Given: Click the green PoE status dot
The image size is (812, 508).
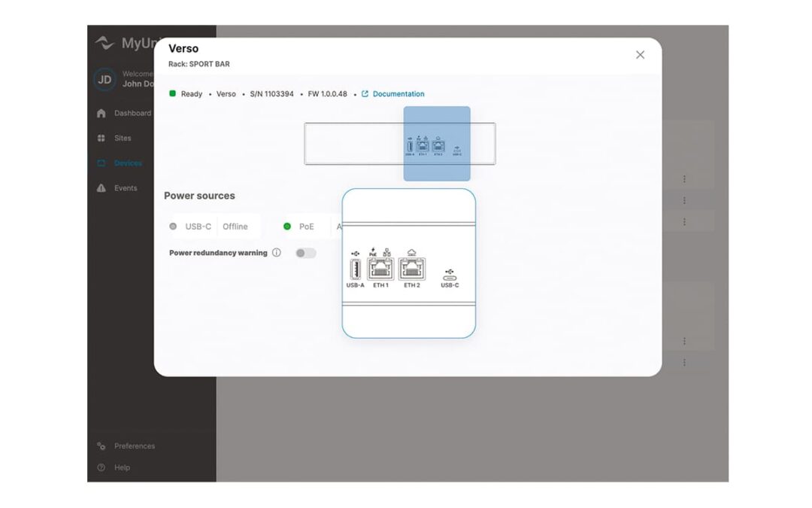Looking at the screenshot, I should pyautogui.click(x=287, y=227).
